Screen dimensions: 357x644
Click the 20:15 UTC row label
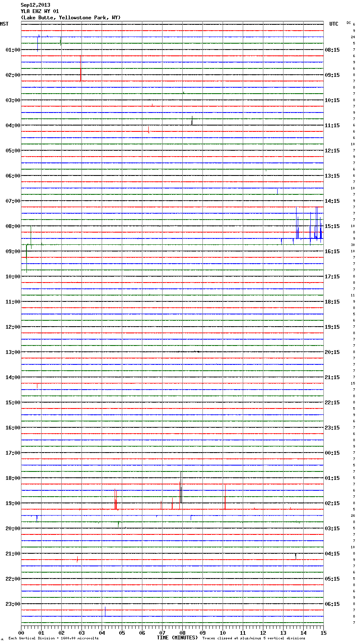332,352
